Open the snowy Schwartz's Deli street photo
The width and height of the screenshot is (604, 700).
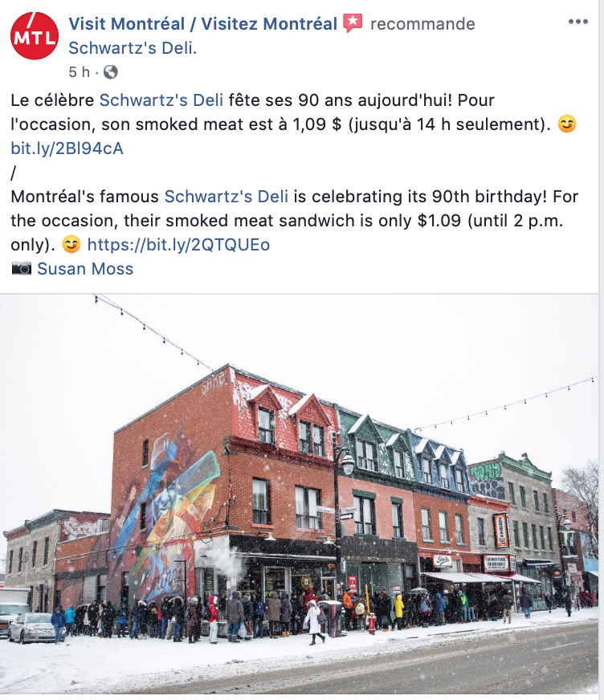pos(300,494)
